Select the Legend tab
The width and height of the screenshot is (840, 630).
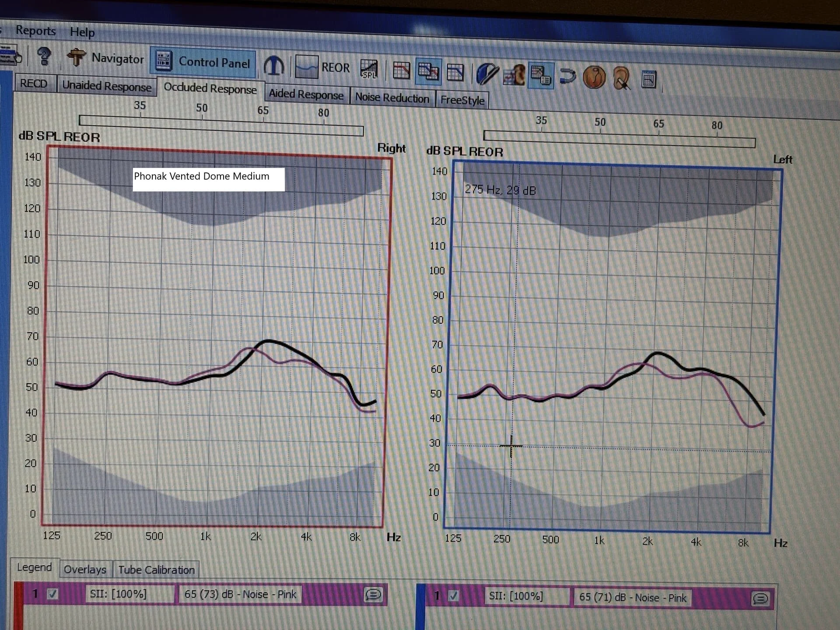pos(34,567)
